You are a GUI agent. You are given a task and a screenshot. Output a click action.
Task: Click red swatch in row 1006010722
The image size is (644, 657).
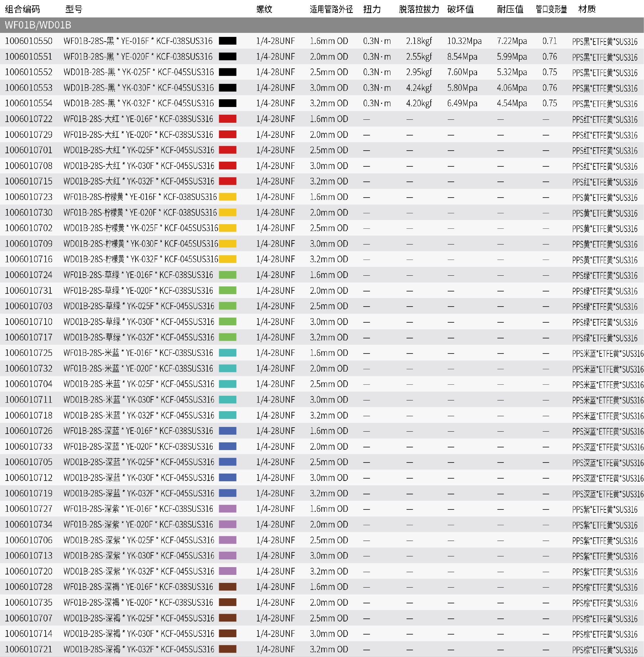(227, 119)
